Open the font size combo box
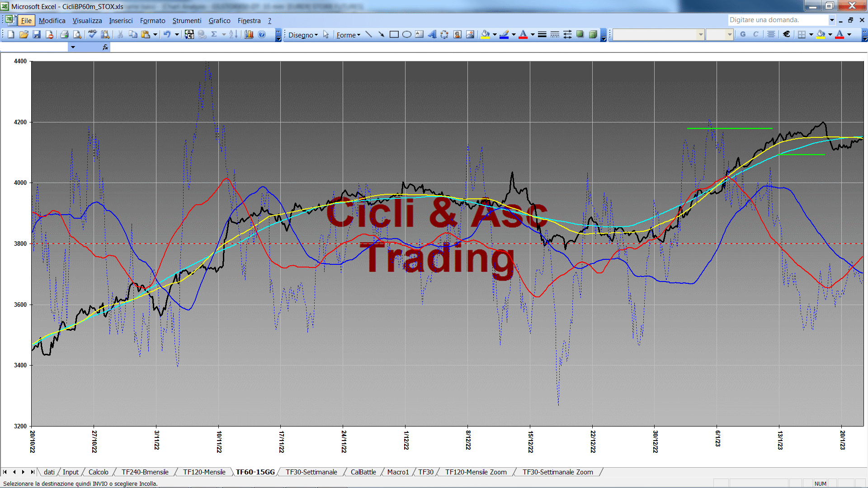The image size is (868, 488). coord(719,35)
